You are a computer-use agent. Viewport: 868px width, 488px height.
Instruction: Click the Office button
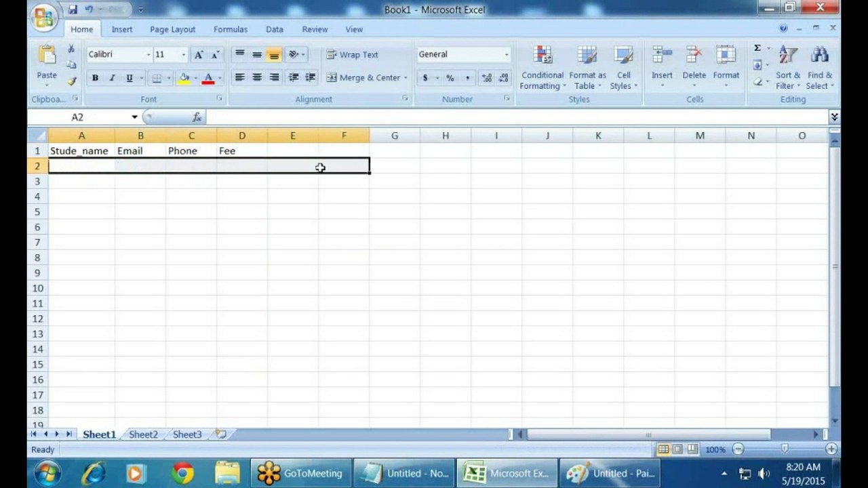click(43, 18)
